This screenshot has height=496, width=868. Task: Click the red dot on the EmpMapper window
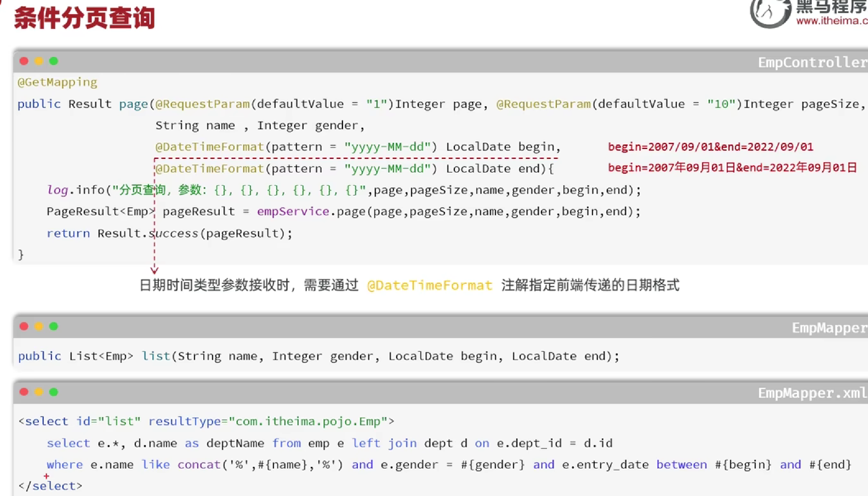[x=24, y=326]
